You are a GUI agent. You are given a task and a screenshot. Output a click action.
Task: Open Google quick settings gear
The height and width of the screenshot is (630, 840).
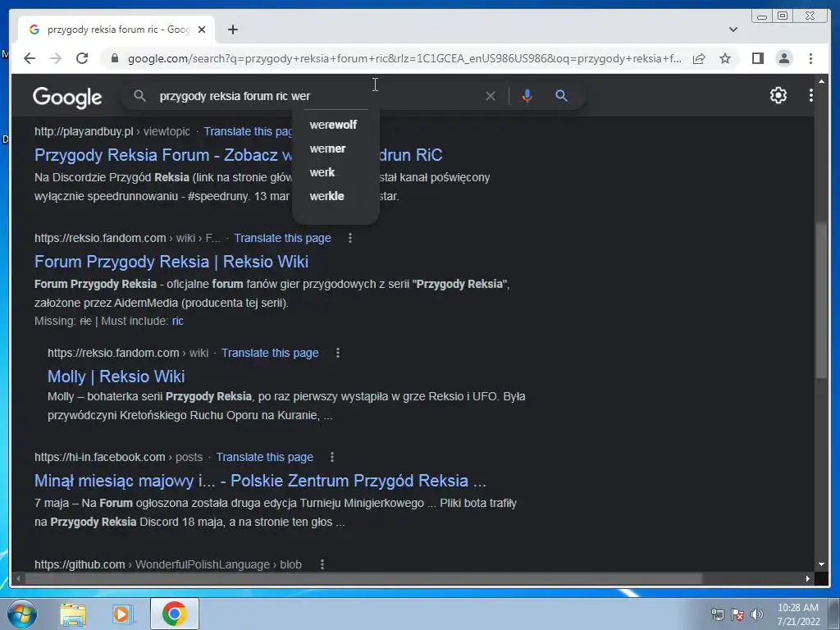(778, 95)
